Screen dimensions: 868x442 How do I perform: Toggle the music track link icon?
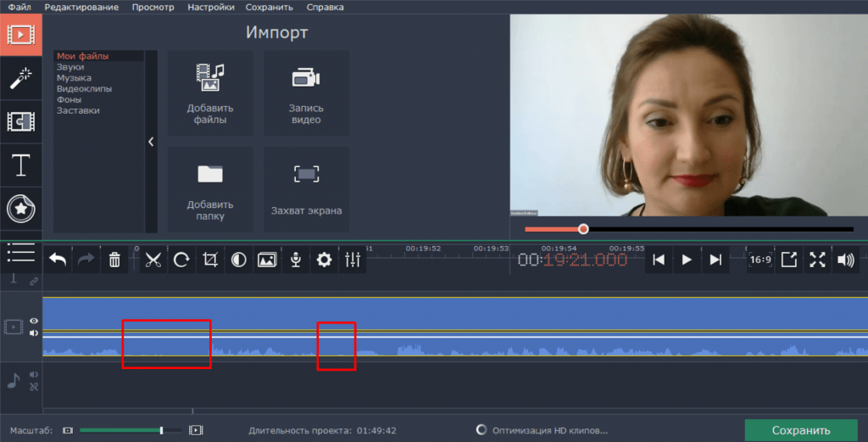click(34, 387)
